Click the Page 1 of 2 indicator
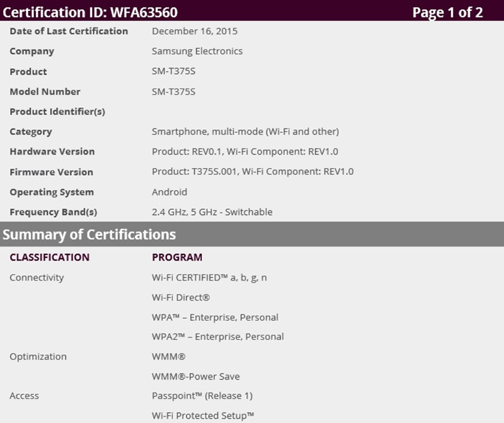The image size is (504, 423). [447, 12]
